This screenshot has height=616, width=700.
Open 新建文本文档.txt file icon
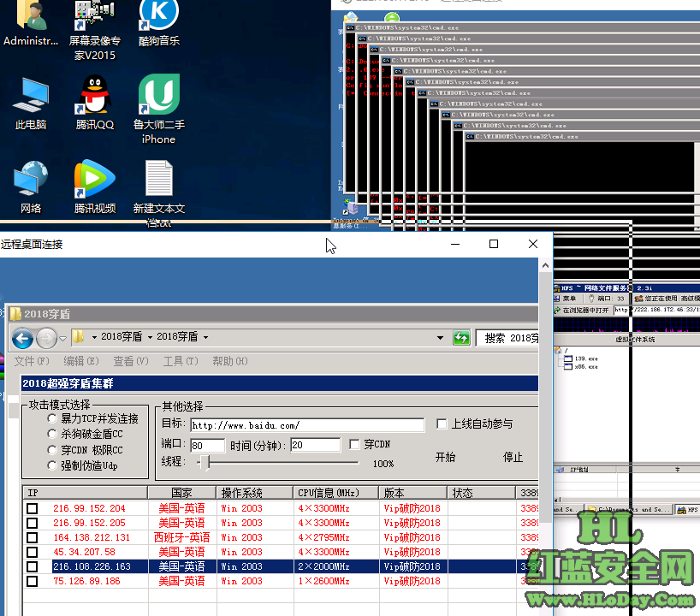click(x=159, y=194)
